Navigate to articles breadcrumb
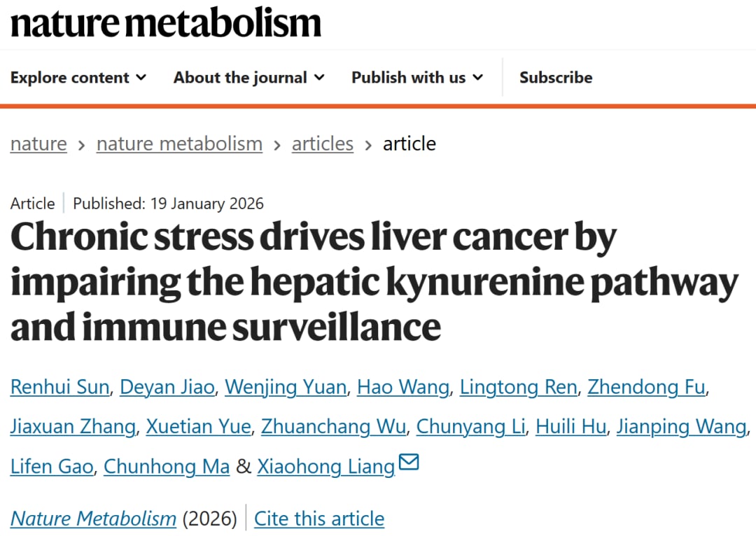Viewport: 756px width, 536px height. [x=323, y=144]
